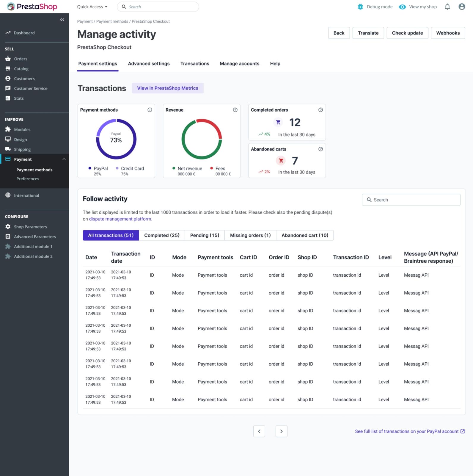Image resolution: width=473 pixels, height=476 pixels.
Task: Open the Quick Access dropdown
Action: coord(92,7)
